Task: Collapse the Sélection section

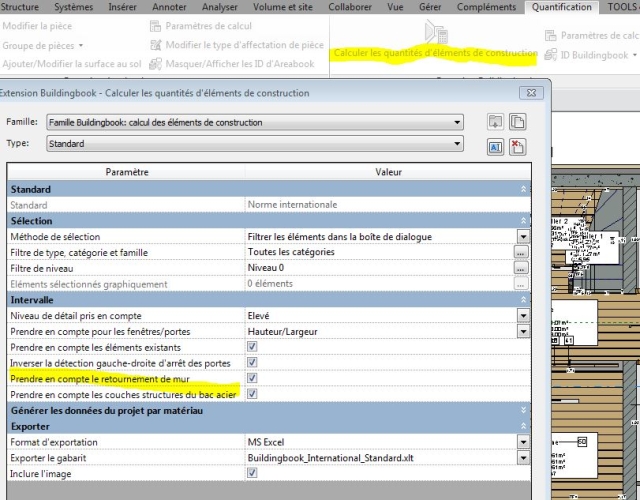Action: [523, 221]
